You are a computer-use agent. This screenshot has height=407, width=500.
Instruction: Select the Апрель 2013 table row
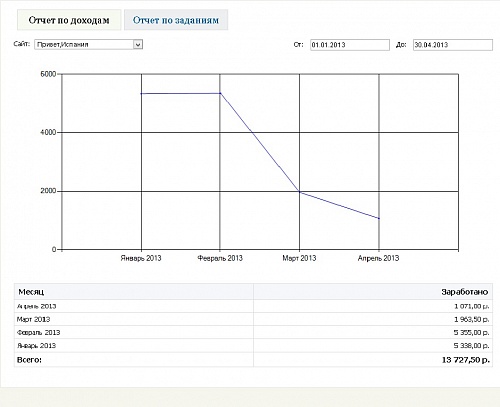click(x=253, y=306)
